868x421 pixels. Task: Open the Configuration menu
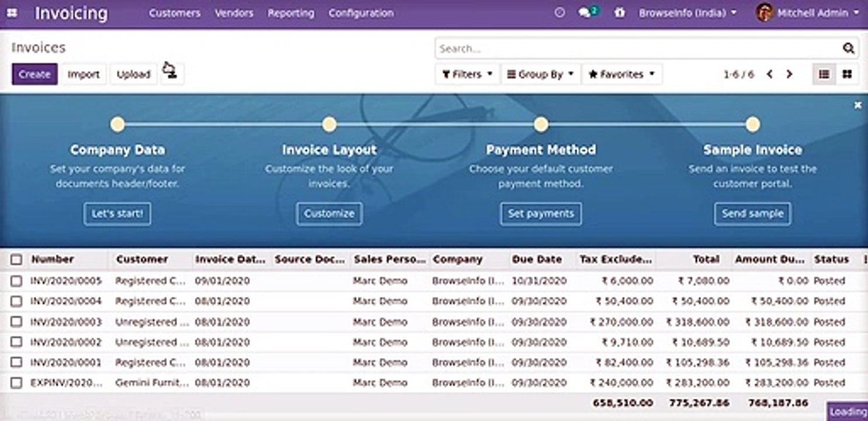pos(361,13)
